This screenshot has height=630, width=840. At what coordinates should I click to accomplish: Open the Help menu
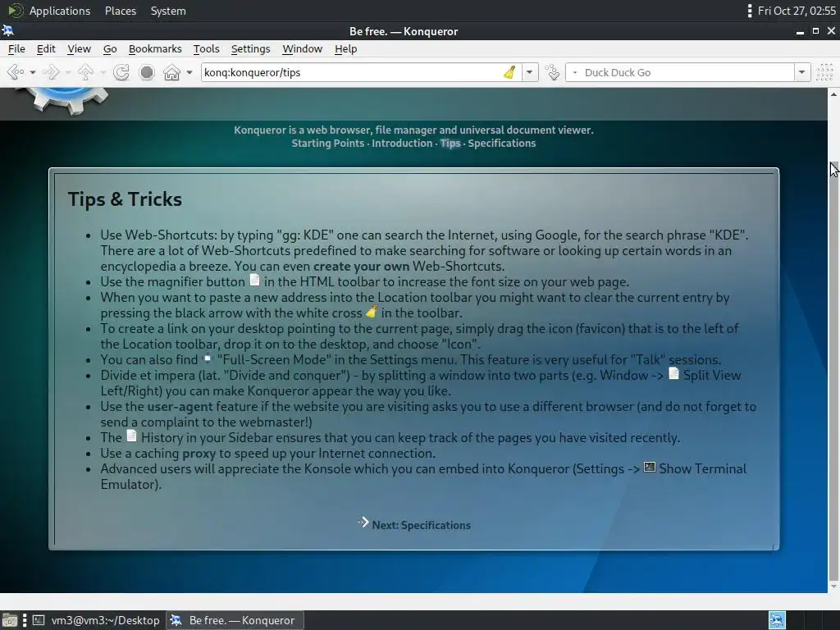345,48
